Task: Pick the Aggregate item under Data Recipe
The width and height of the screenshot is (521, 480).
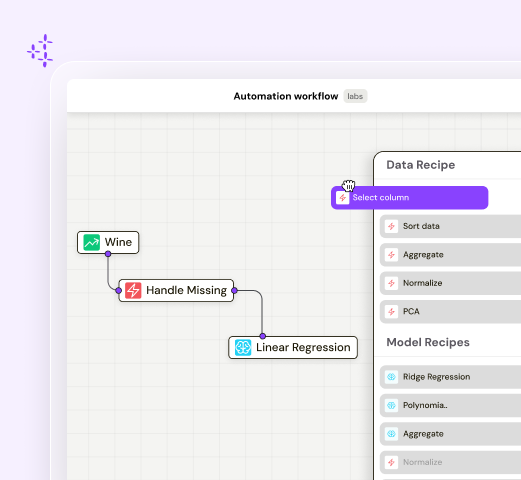Action: click(450, 255)
